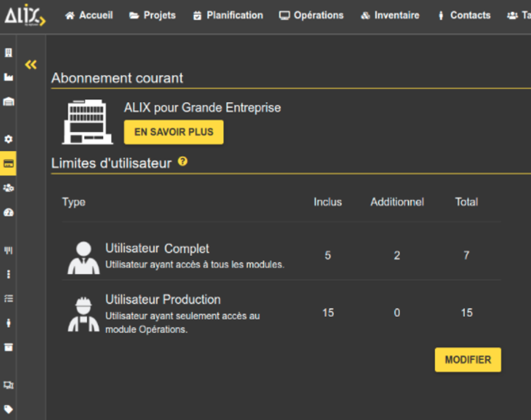The height and width of the screenshot is (420, 531).
Task: Open the factory icon in the sidebar
Action: click(x=8, y=77)
